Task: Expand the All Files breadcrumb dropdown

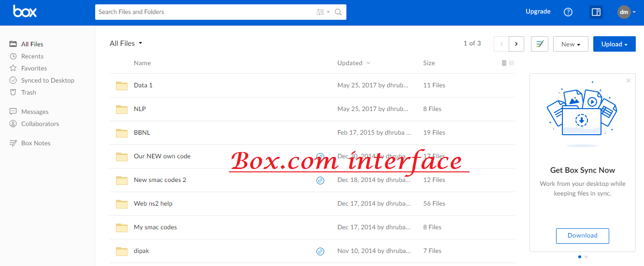Action: click(x=126, y=43)
